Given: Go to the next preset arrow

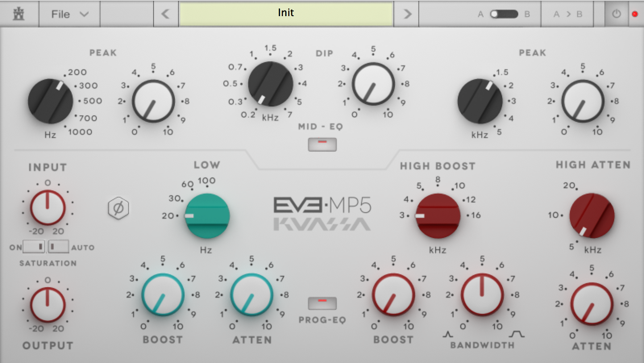Looking at the screenshot, I should click(407, 14).
